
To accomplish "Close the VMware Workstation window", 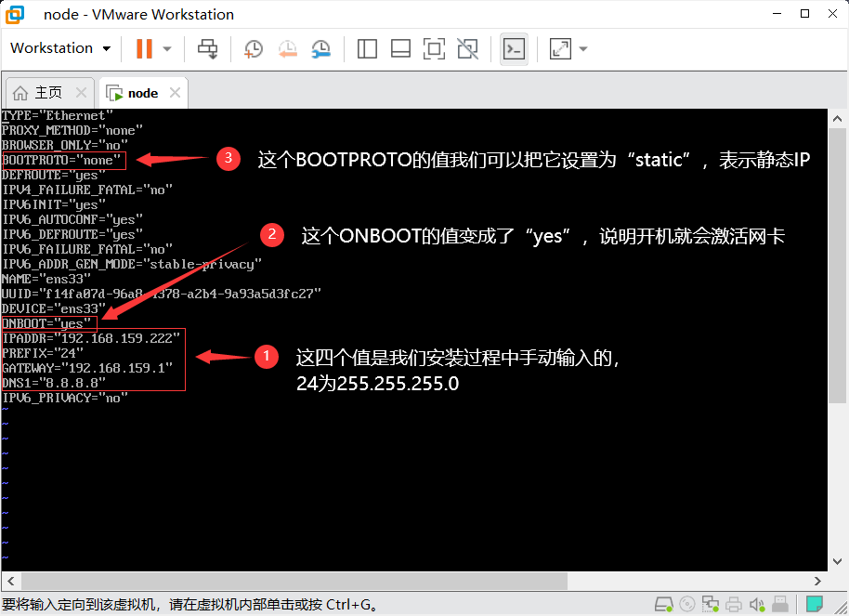I will [x=833, y=14].
